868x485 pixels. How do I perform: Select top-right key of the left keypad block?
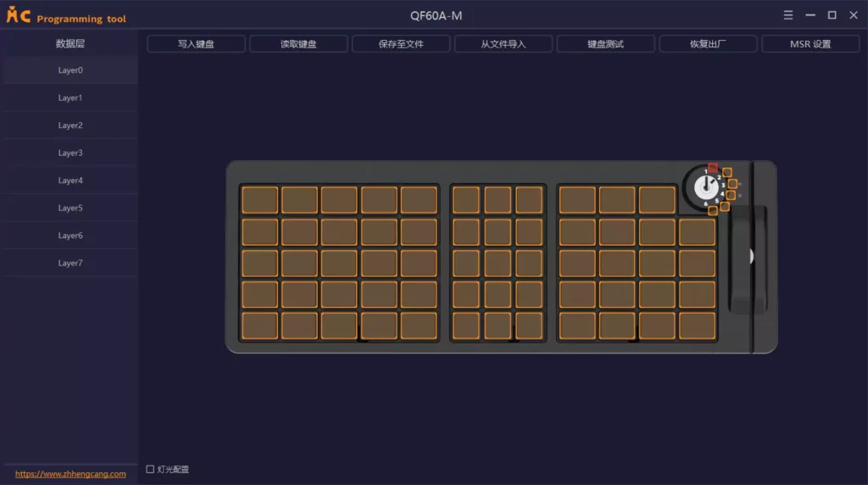coord(419,200)
